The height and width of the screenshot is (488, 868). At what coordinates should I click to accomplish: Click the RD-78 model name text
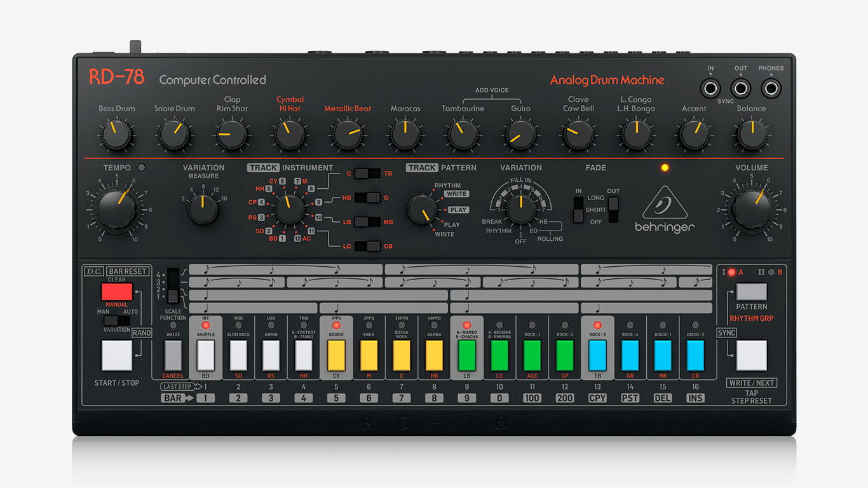click(116, 78)
